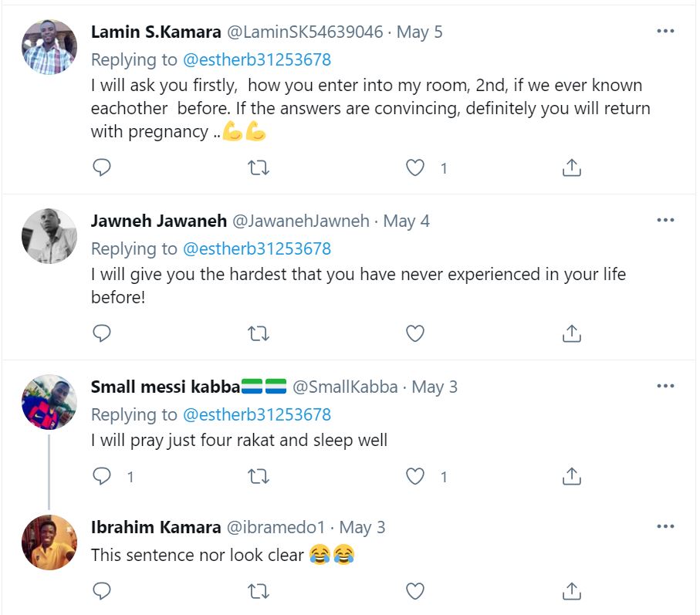Like Jawneh Jawaneh's tweet
The image size is (700, 615).
point(415,333)
